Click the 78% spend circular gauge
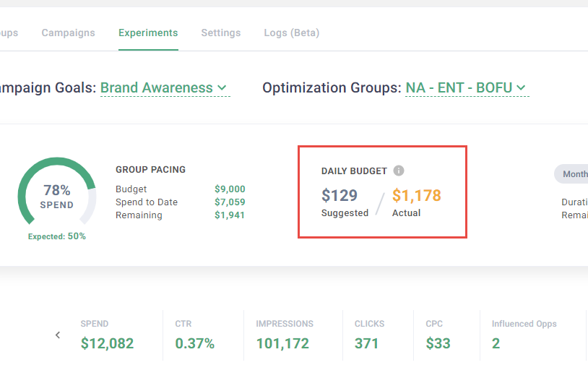This screenshot has height=365, width=588. pyautogui.click(x=57, y=197)
